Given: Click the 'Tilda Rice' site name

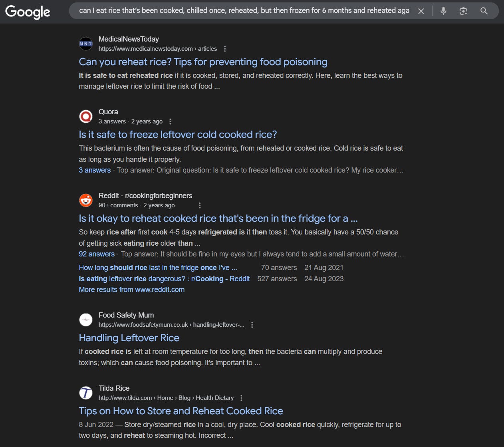Looking at the screenshot, I should (x=114, y=388).
